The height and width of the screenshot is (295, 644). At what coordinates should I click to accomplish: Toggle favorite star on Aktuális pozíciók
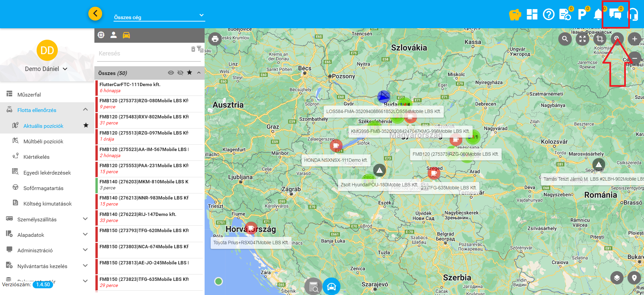86,125
